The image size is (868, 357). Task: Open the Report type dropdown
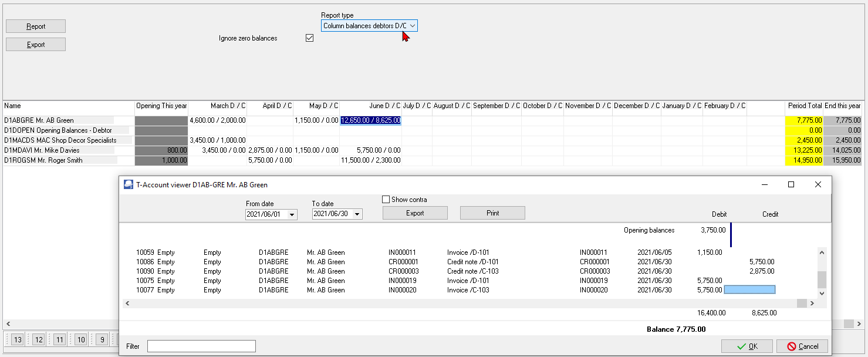pyautogui.click(x=370, y=26)
